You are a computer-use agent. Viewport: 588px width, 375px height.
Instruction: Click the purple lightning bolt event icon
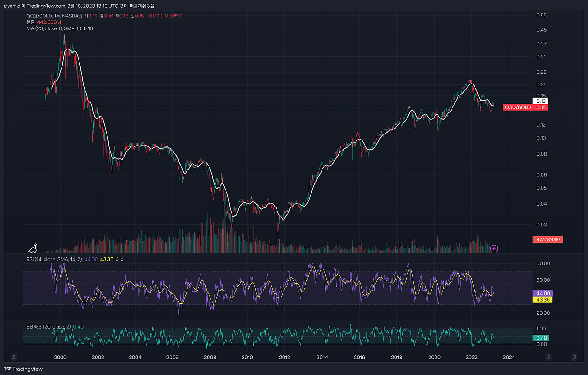point(494,248)
